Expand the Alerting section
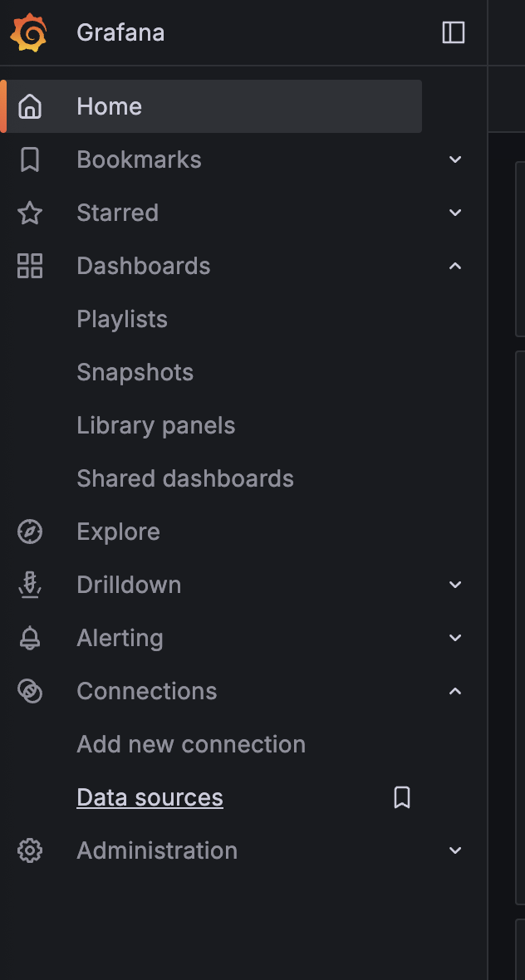The height and width of the screenshot is (980, 525). 454,637
